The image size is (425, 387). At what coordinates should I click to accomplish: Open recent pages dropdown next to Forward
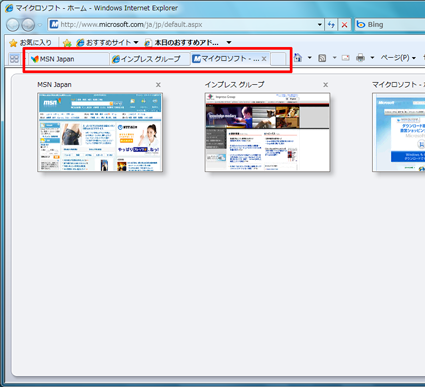coord(40,25)
